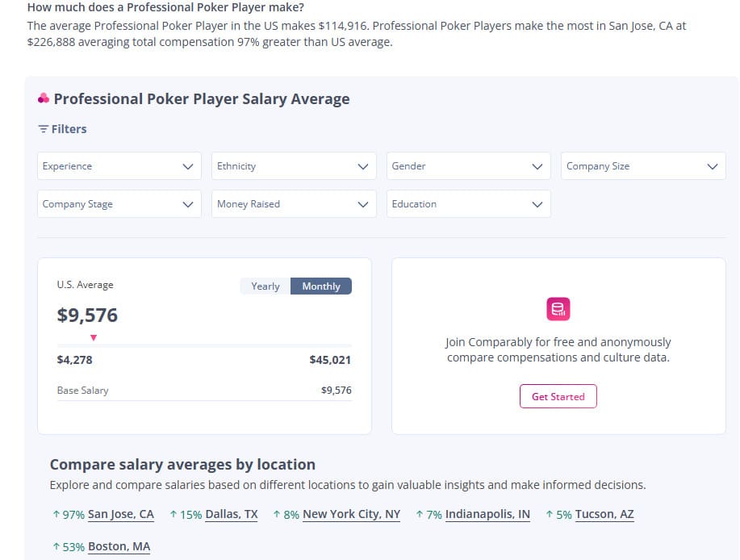The height and width of the screenshot is (560, 740).
Task: Click the green up arrow beside San Jose
Action: 56,515
